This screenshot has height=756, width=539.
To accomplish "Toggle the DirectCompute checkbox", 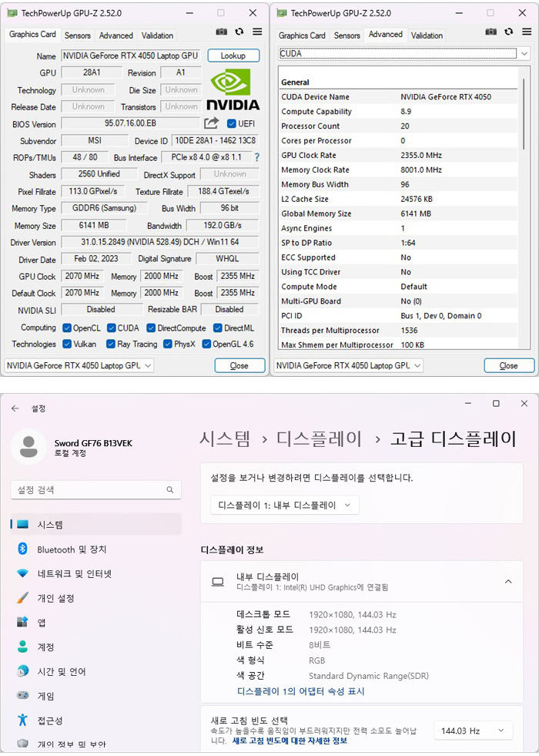I will pyautogui.click(x=151, y=328).
